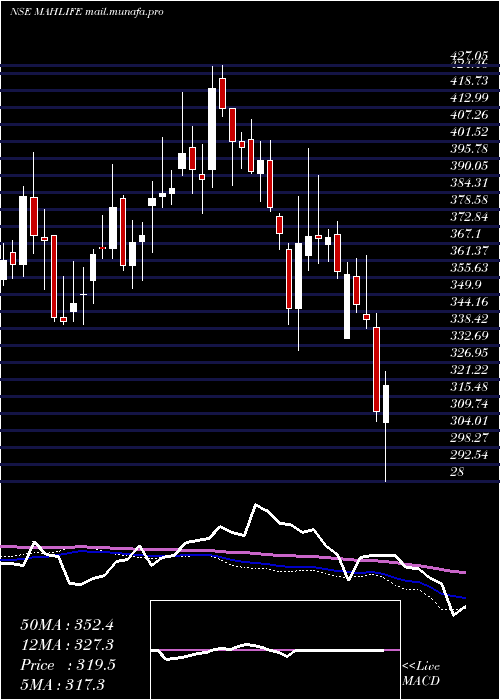
Task: Select the 344.16 price level label
Action: click(469, 301)
